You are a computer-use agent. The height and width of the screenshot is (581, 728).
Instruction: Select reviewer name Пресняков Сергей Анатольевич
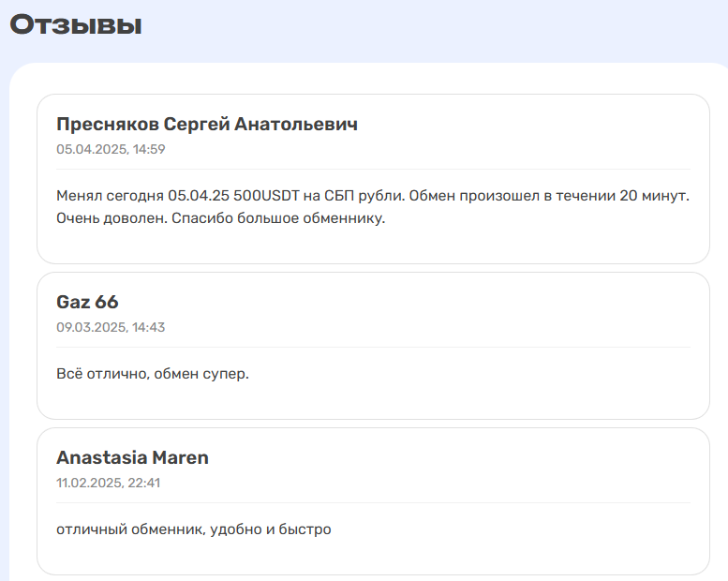pos(206,124)
